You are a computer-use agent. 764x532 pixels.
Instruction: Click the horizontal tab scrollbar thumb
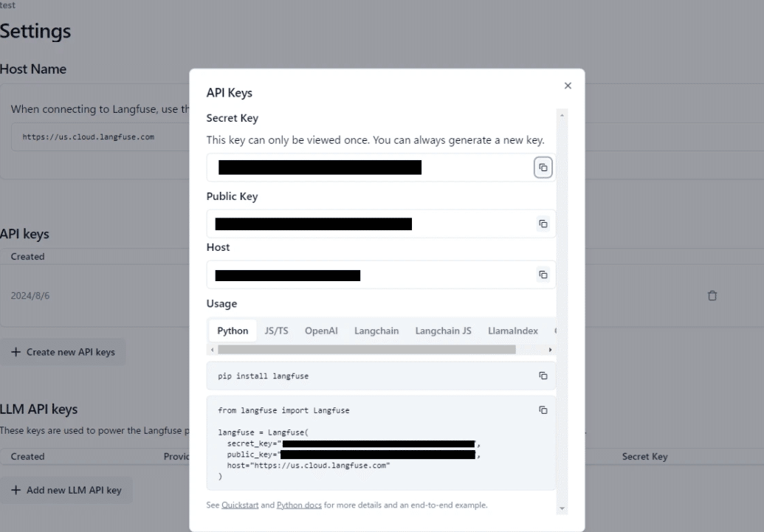point(366,350)
